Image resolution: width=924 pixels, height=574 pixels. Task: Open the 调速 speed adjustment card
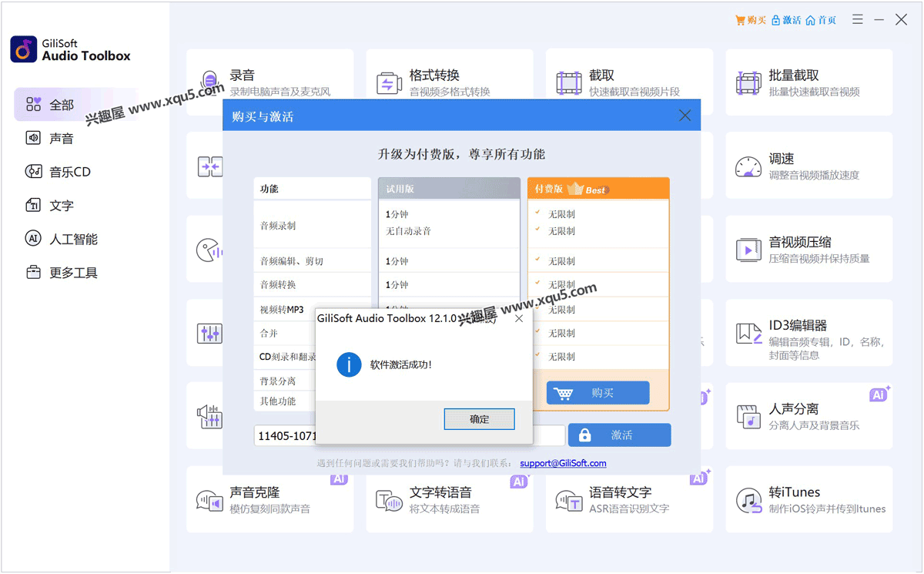[x=809, y=166]
